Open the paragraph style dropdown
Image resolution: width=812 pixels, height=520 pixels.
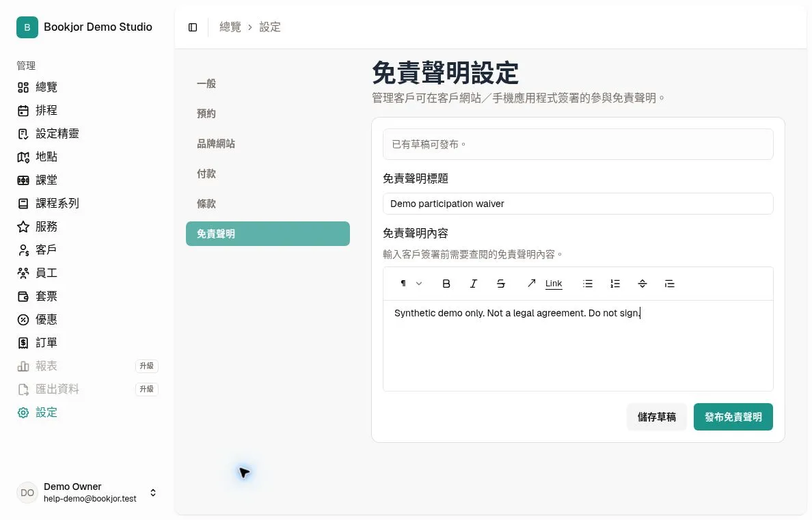[x=411, y=284]
